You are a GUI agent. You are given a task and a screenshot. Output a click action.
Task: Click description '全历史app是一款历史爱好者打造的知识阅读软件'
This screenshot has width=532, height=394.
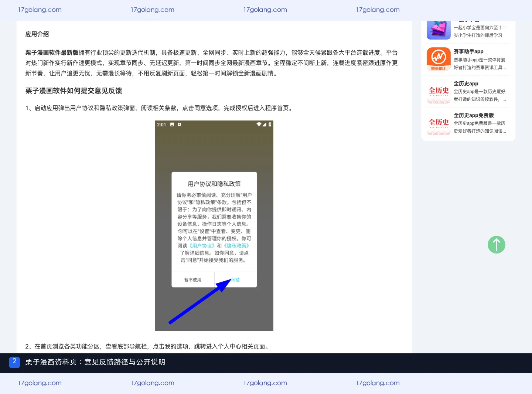[x=480, y=95]
